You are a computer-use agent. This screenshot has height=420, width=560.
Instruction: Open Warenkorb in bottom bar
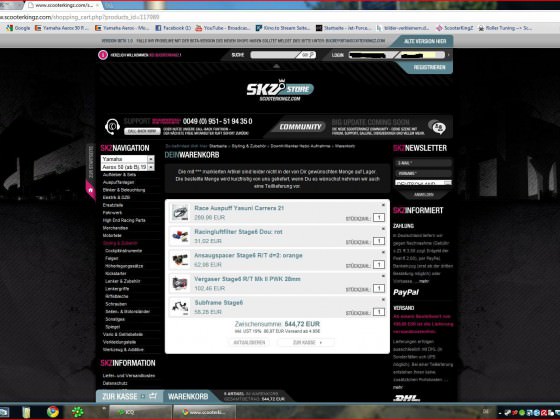[188, 396]
